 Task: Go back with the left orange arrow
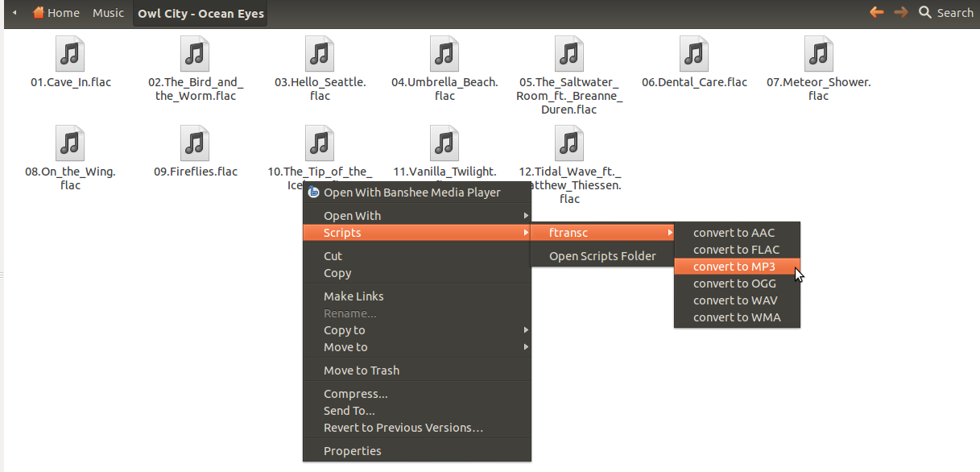[x=877, y=12]
